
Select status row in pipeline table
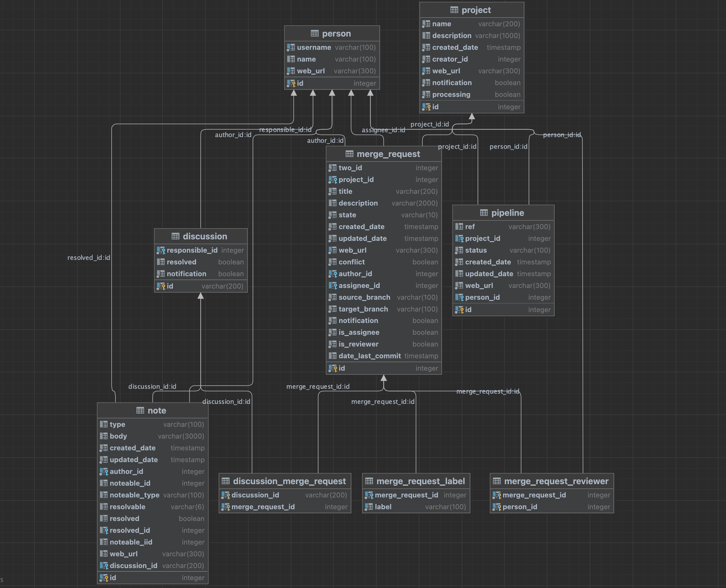tap(503, 250)
